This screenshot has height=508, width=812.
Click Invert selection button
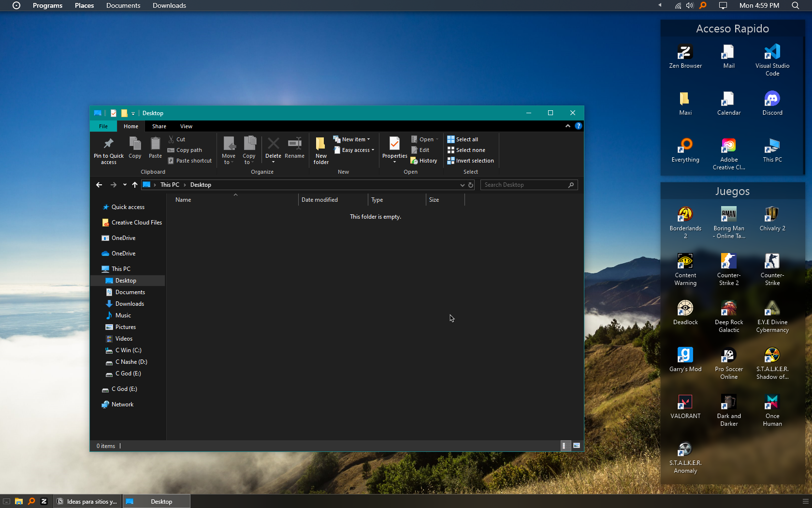tap(471, 161)
